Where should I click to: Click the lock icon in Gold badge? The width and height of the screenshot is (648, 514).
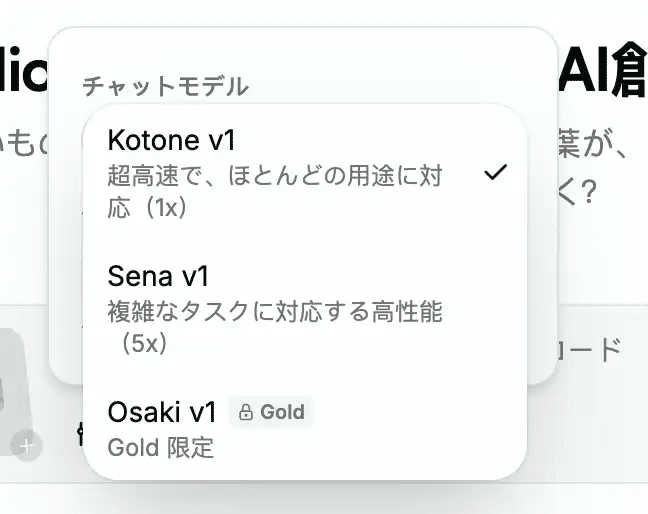coord(246,412)
